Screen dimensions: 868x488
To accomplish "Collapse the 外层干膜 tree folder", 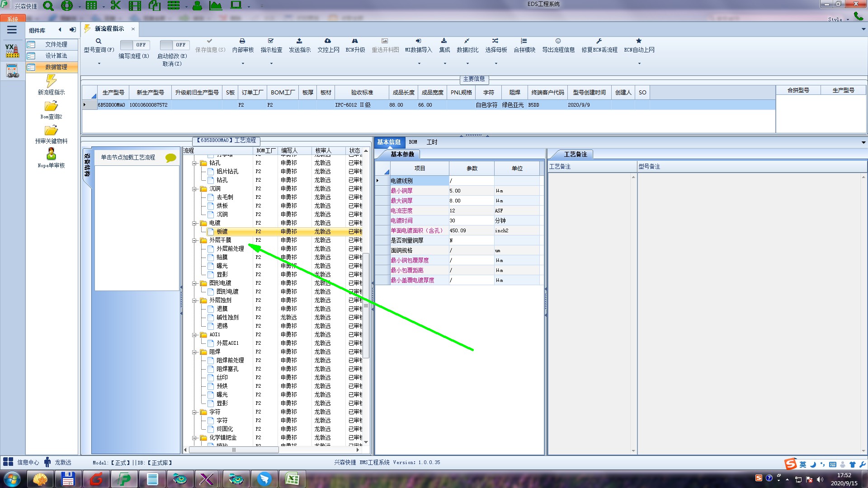I will (x=194, y=240).
